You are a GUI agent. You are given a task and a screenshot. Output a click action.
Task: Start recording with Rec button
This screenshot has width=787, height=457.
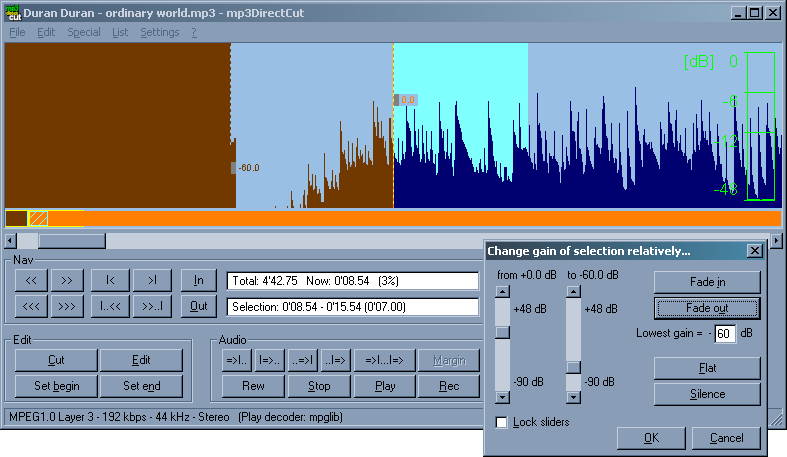[x=449, y=386]
